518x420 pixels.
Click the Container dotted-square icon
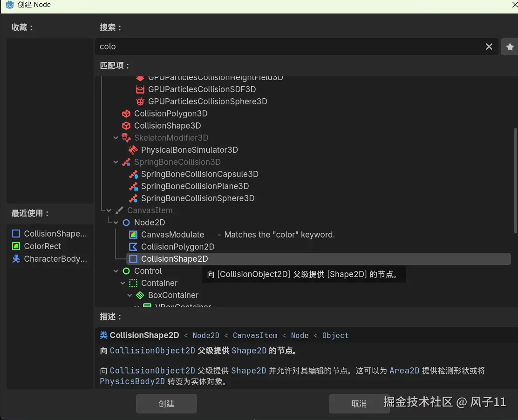(x=133, y=283)
